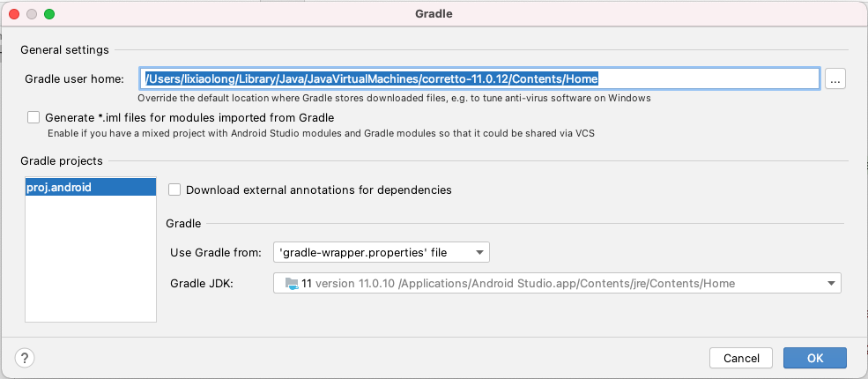This screenshot has height=379, width=868.
Task: Click the 'Gradle user home:' label
Action: click(74, 79)
